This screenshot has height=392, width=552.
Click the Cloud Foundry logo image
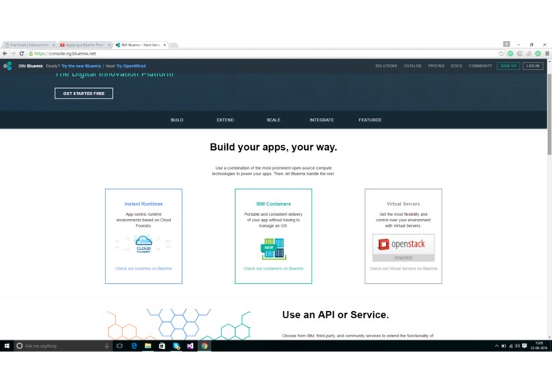[x=144, y=244]
